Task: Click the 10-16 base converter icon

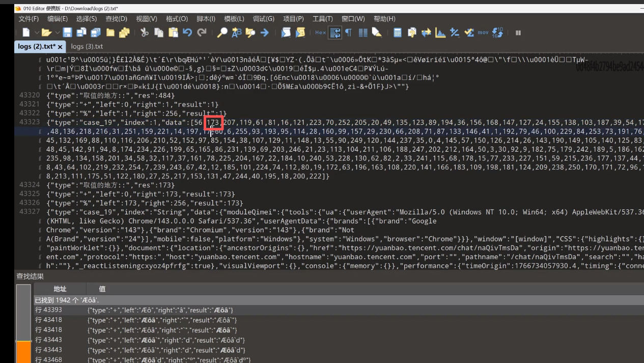Action: 498,33
